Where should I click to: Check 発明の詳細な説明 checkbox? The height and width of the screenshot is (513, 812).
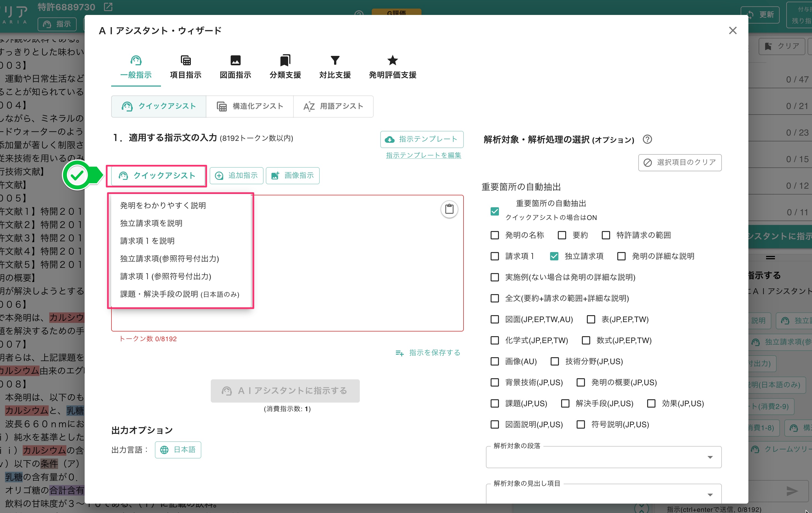[621, 256]
